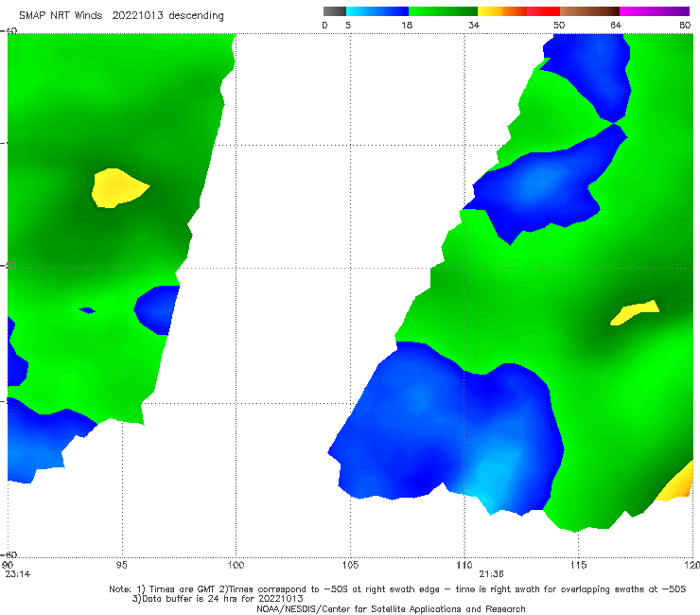Image resolution: width=700 pixels, height=615 pixels.
Task: Click the NOAA/NESDIS credit line
Action: coord(391,608)
